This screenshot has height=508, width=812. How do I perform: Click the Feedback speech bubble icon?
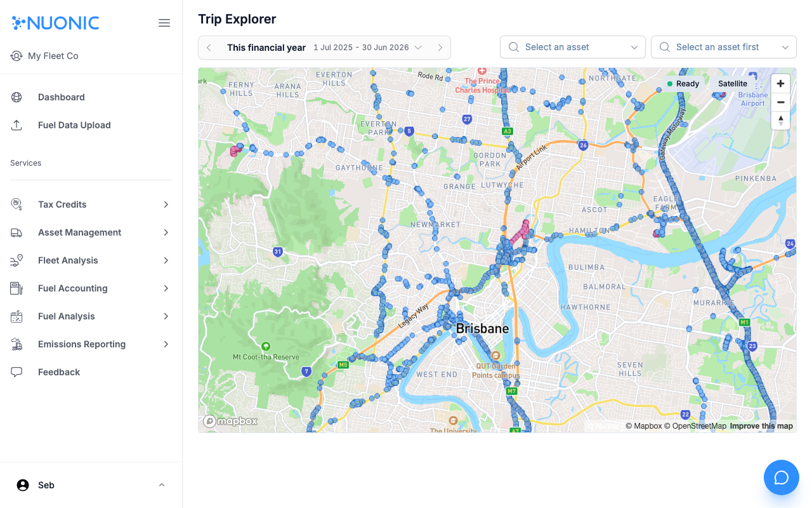(x=16, y=372)
